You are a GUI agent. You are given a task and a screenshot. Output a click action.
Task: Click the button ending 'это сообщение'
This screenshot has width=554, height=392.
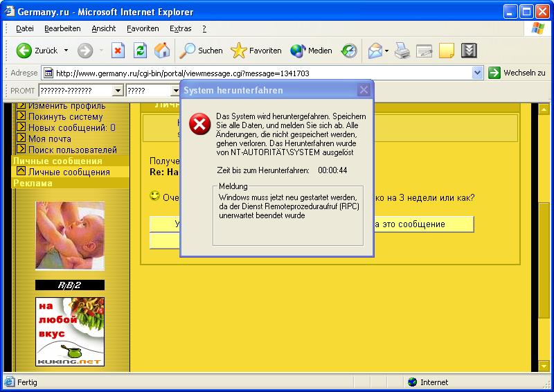(x=424, y=224)
